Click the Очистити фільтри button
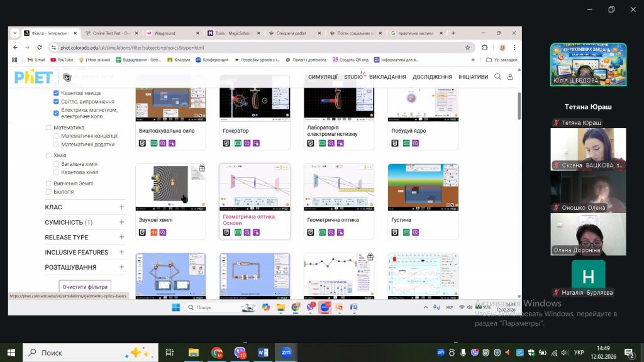 tap(85, 287)
